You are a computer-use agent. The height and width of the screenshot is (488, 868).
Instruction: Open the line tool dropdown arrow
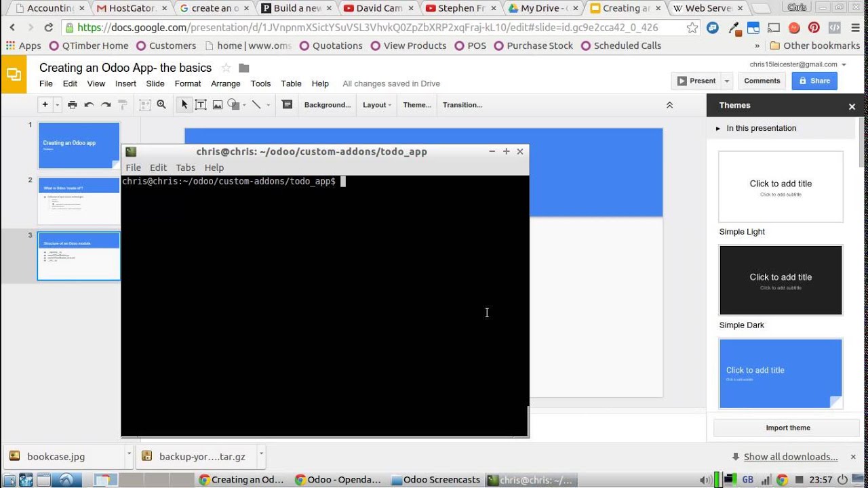point(269,105)
